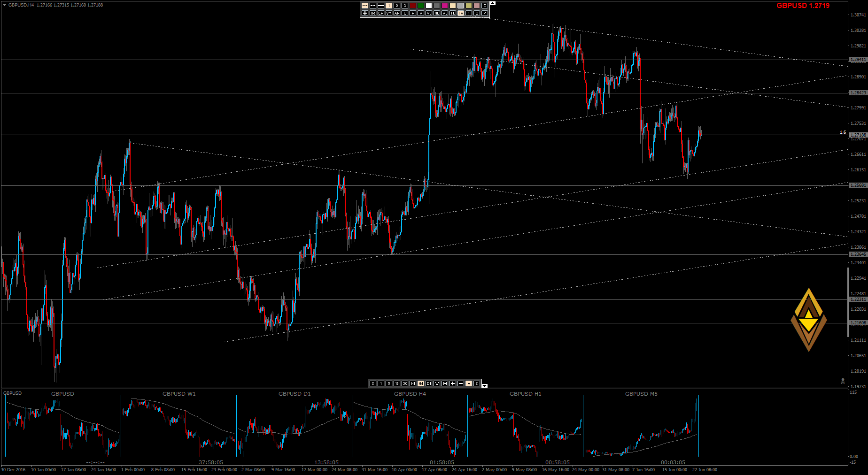Select line width 2 in drawing toolbar
Image resolution: width=868 pixels, height=475 pixels.
click(x=397, y=6)
